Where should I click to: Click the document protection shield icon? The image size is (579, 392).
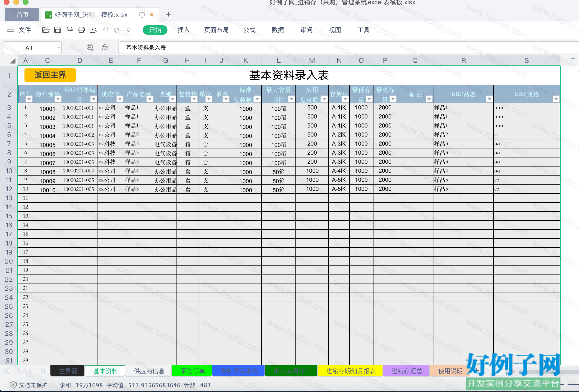(x=13, y=385)
